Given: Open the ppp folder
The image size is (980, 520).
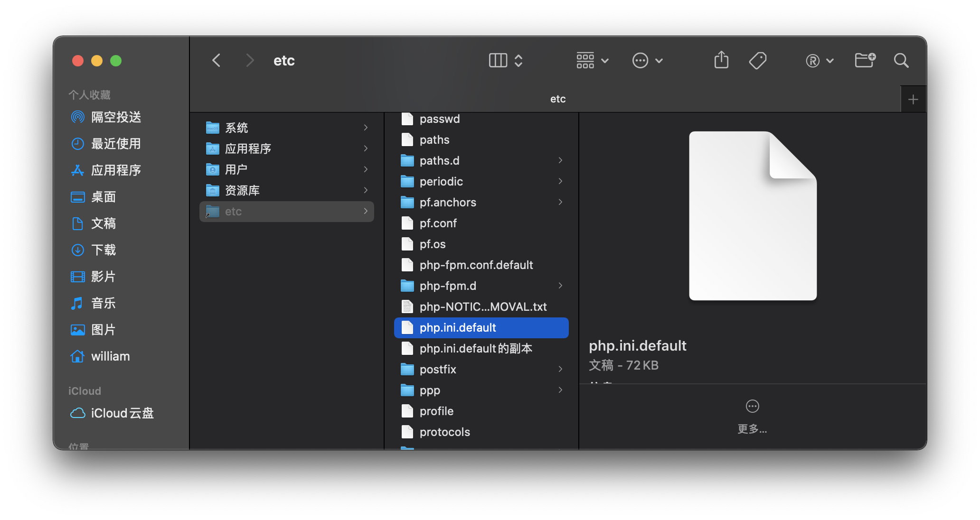Looking at the screenshot, I should 481,390.
